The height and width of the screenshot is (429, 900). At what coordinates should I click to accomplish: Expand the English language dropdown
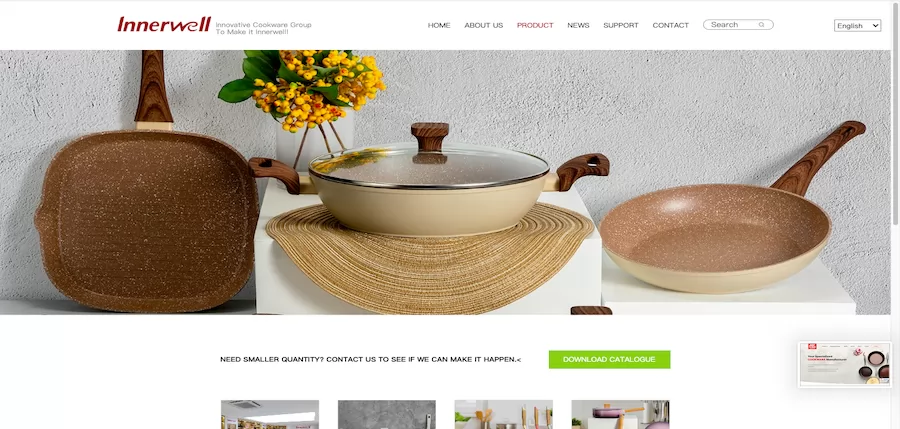coord(858,25)
